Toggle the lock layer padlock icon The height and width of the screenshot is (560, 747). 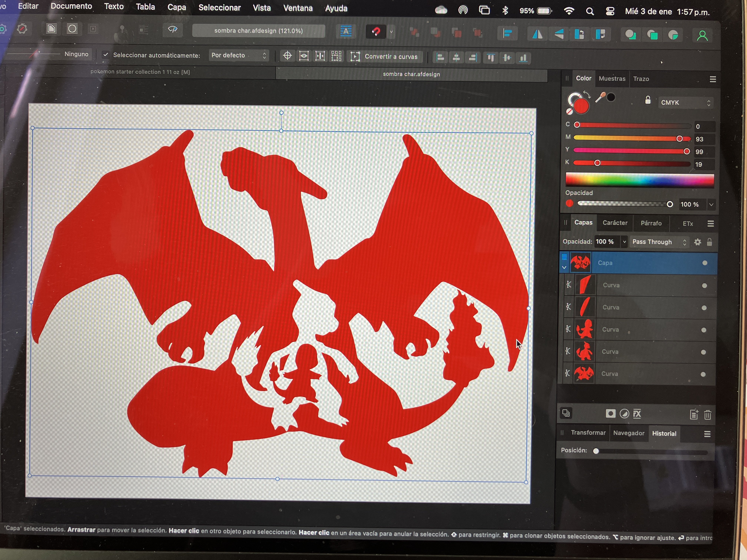click(709, 242)
